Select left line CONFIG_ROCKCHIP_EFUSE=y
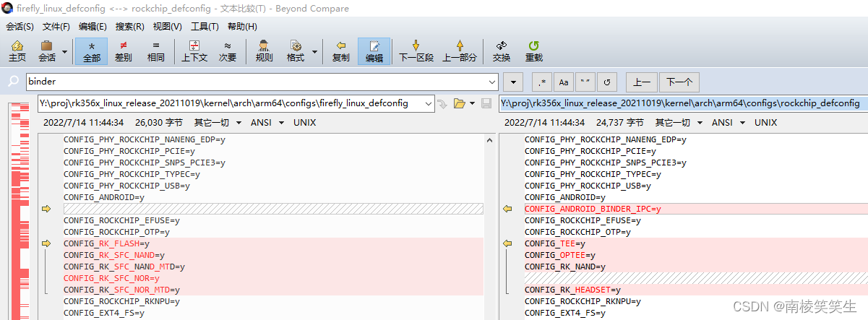The image size is (868, 320). pyautogui.click(x=121, y=220)
